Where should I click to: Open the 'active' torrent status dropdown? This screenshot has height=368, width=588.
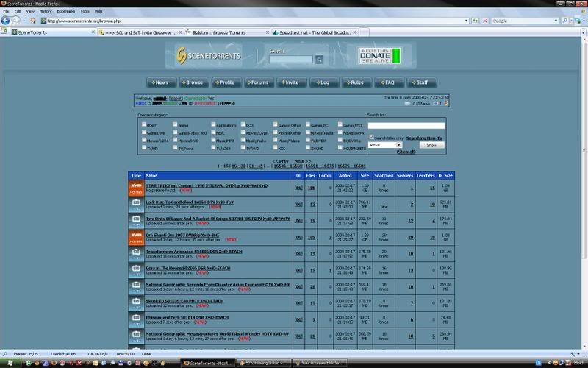point(385,145)
